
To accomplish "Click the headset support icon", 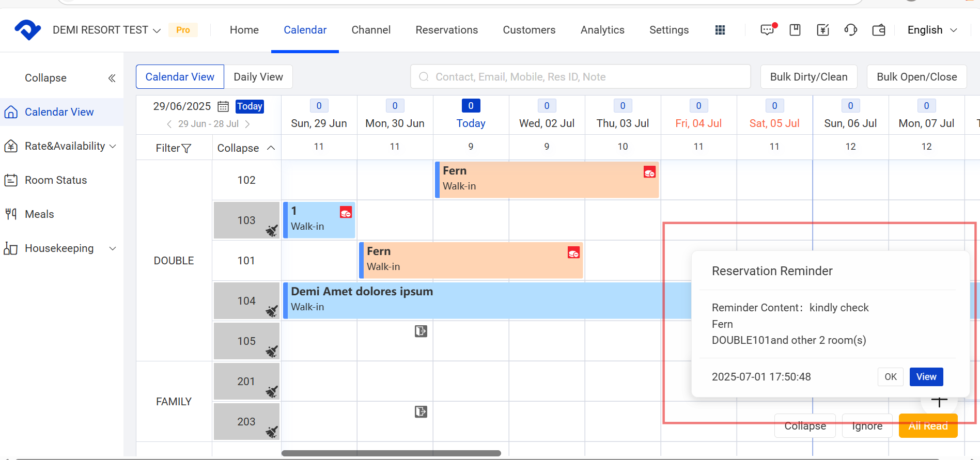I will [x=850, y=30].
